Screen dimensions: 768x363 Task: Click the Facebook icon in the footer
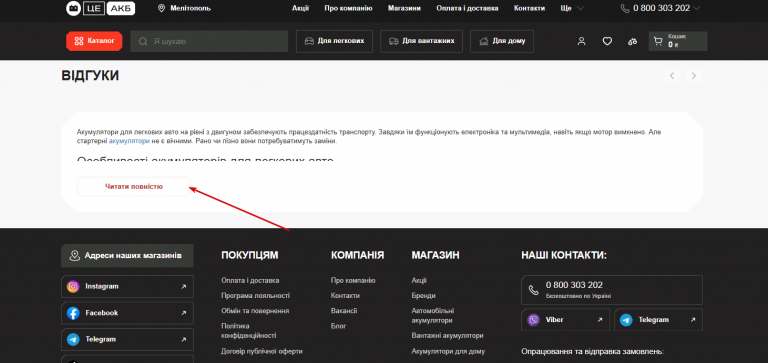73,313
